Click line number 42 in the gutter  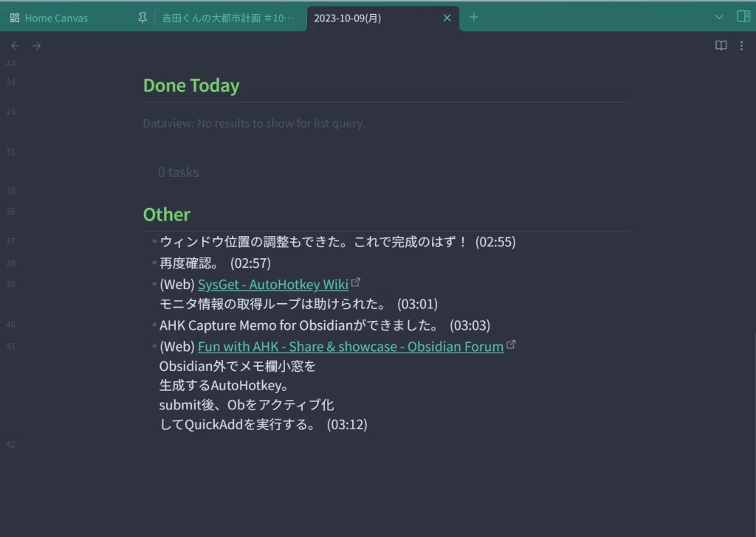pyautogui.click(x=10, y=445)
